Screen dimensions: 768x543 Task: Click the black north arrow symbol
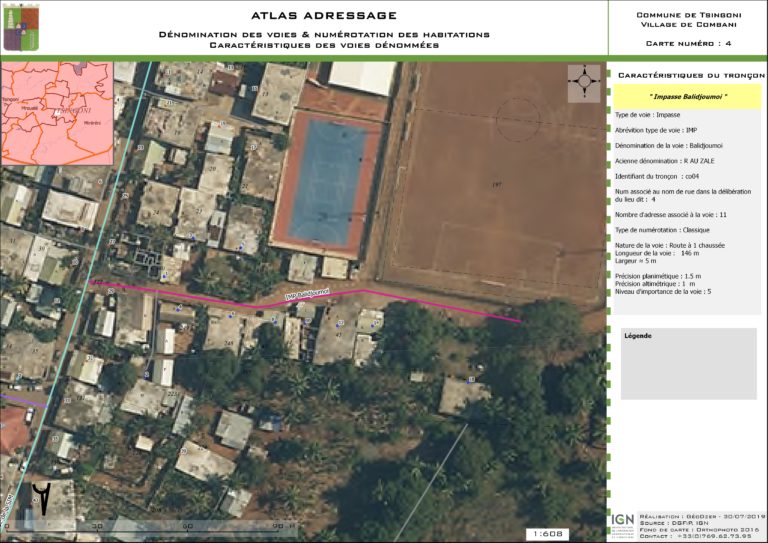[x=42, y=498]
